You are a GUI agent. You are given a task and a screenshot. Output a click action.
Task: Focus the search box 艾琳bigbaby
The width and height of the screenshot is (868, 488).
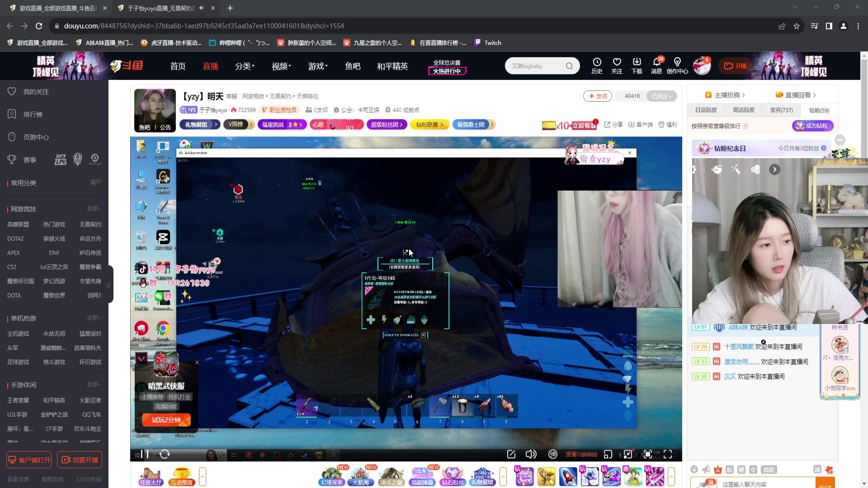[x=536, y=66]
